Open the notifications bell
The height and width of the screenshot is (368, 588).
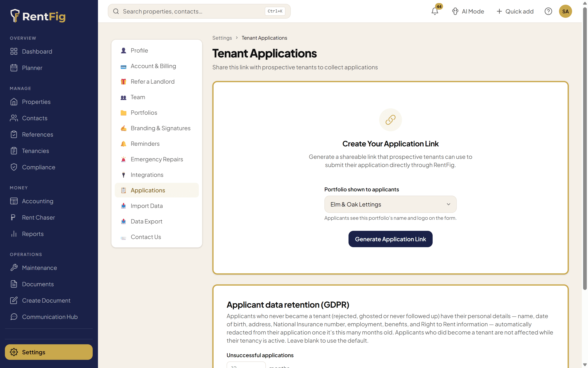point(435,11)
